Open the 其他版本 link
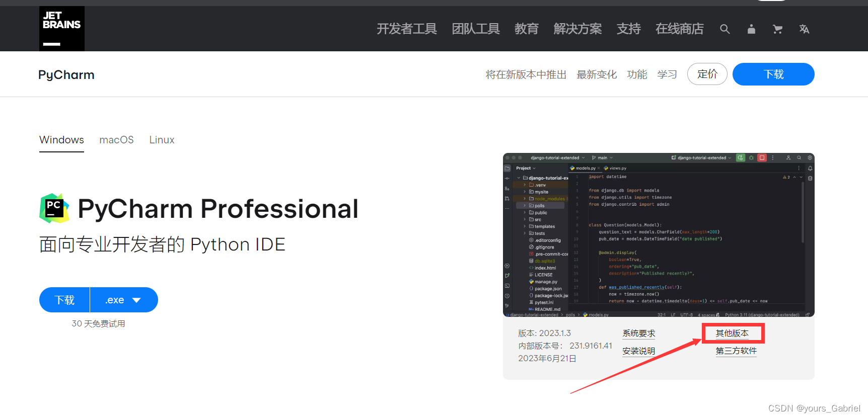 coord(732,333)
